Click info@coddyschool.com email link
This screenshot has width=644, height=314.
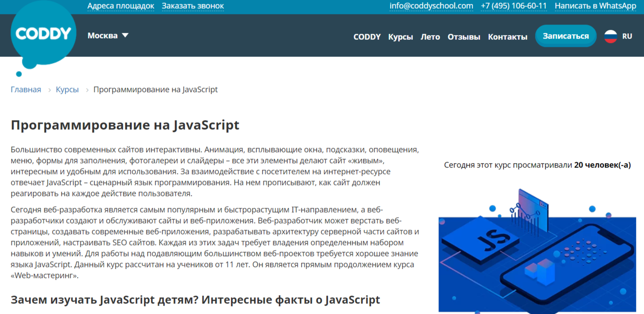[x=432, y=6]
